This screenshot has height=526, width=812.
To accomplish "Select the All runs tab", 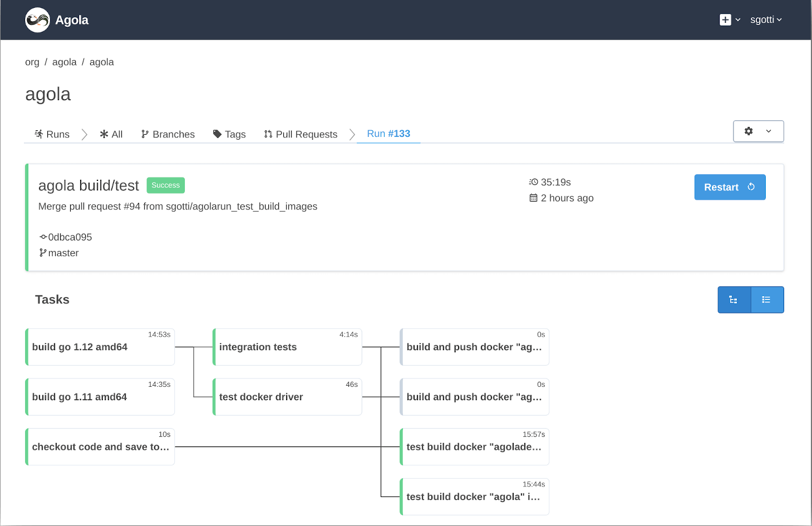I will 111,134.
